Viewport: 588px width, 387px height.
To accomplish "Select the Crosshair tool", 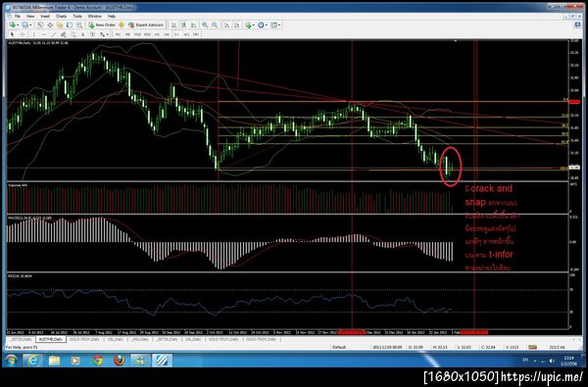I will coord(23,34).
